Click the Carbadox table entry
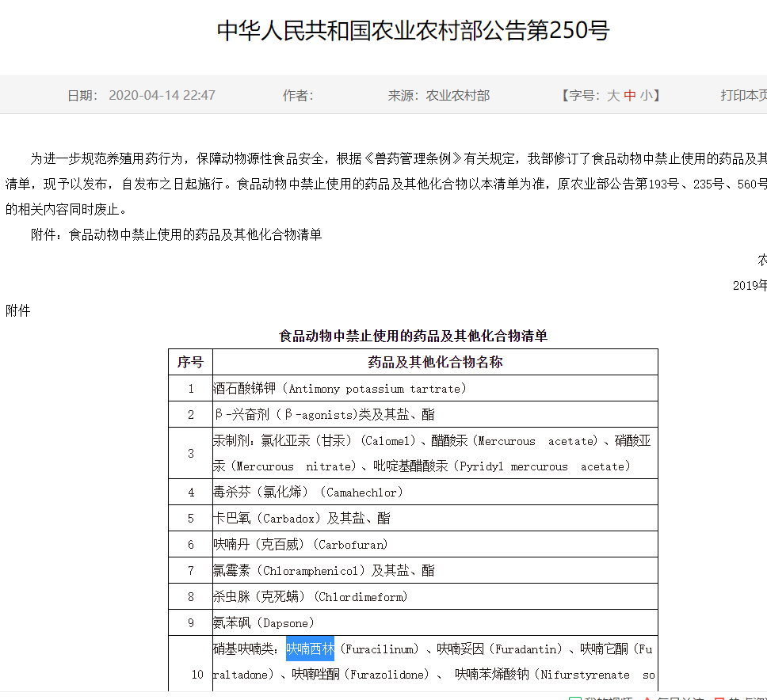The image size is (767, 700). coord(302,519)
